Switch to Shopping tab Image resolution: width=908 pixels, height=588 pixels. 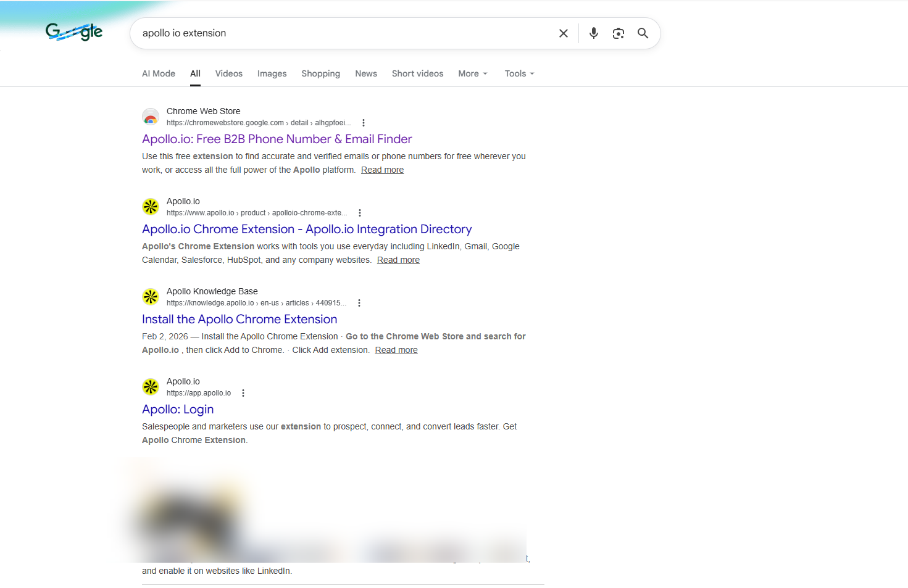pos(321,73)
